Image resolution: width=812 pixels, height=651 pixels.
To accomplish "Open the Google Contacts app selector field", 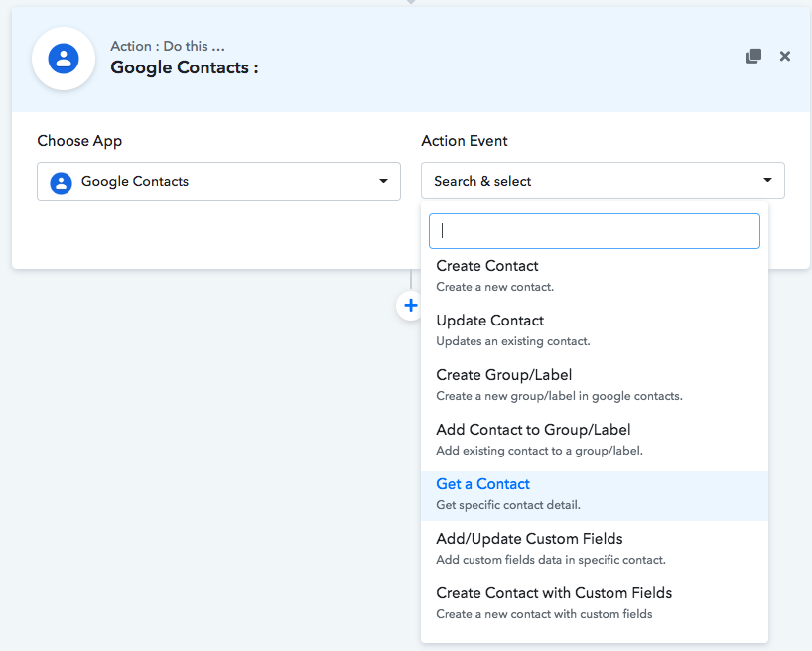I will (218, 182).
